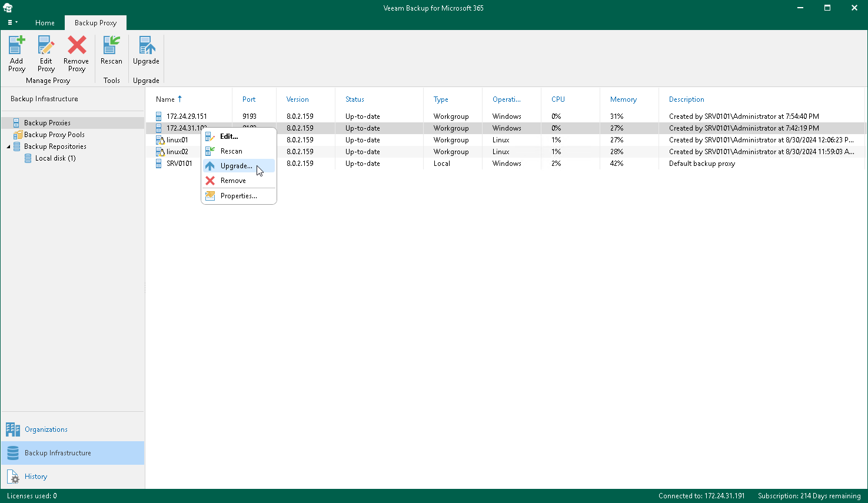
Task: Select the linux01 proxy name
Action: pos(177,140)
